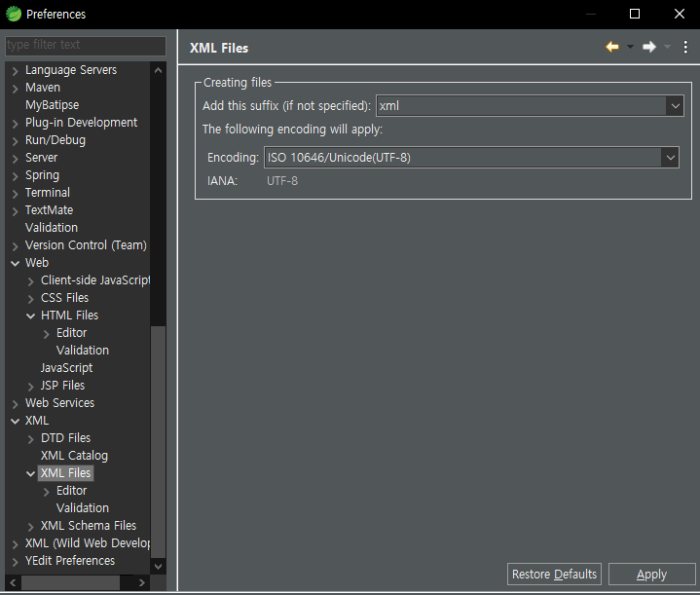Click the tree vertical scrollbar thumb
This screenshot has width=700, height=595.
click(x=158, y=442)
